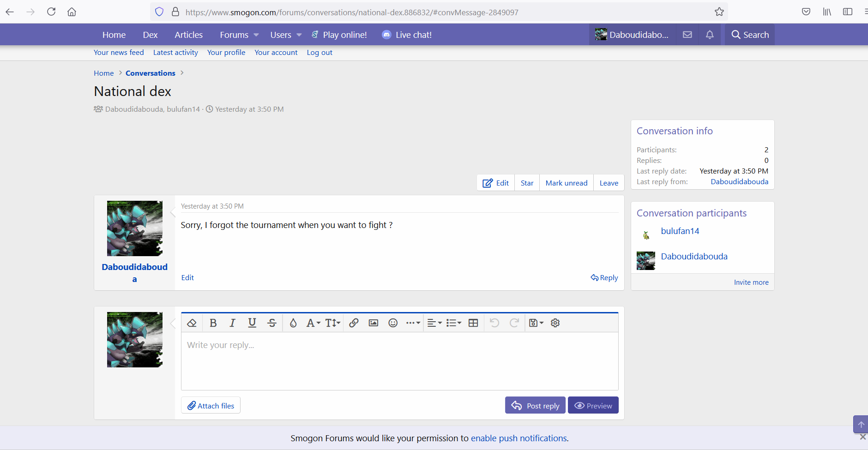Open the smilies emoji picker
This screenshot has height=450, width=868.
pyautogui.click(x=393, y=323)
